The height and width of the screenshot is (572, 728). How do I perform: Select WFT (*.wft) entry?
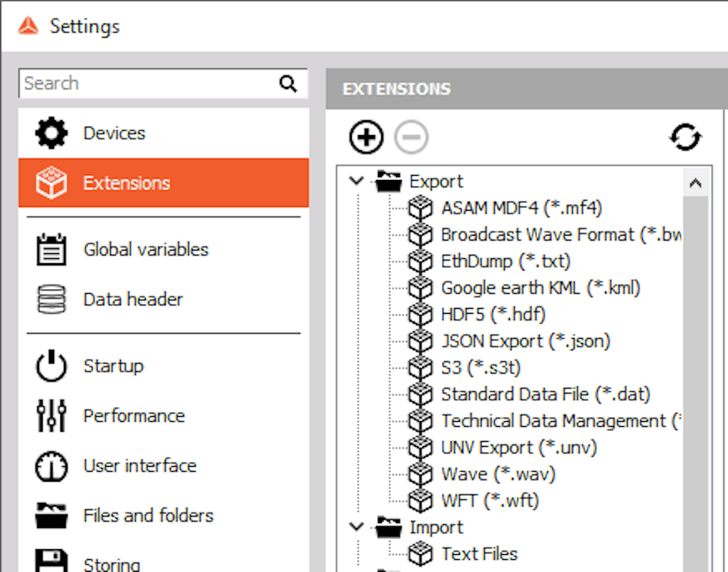(x=490, y=501)
